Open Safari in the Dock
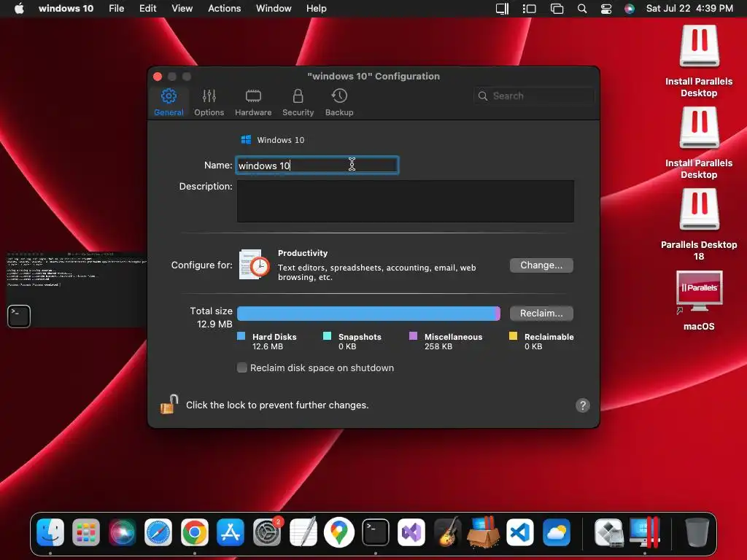This screenshot has height=560, width=747. (x=158, y=532)
